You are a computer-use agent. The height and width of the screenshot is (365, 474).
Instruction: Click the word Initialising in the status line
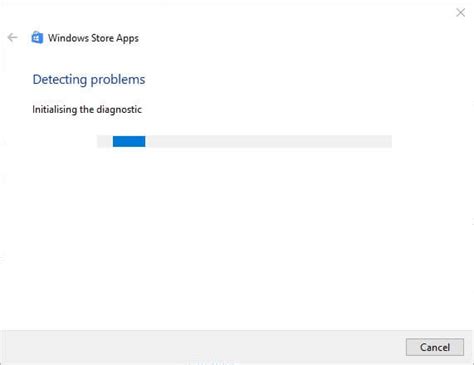pos(54,109)
